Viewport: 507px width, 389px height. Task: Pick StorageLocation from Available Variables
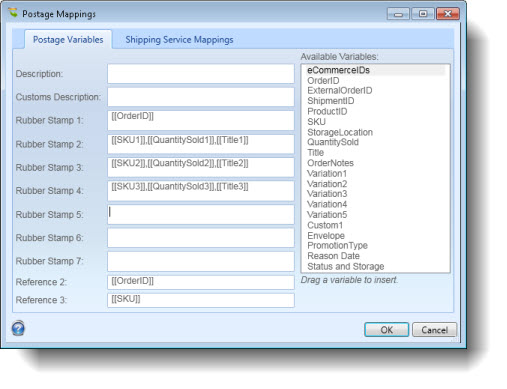[340, 132]
